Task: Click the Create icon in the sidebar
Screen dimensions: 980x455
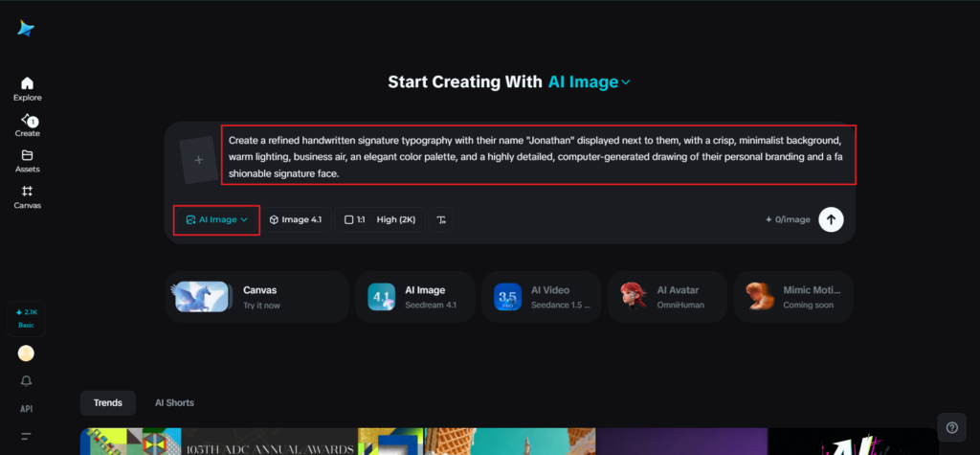Action: pyautogui.click(x=27, y=120)
